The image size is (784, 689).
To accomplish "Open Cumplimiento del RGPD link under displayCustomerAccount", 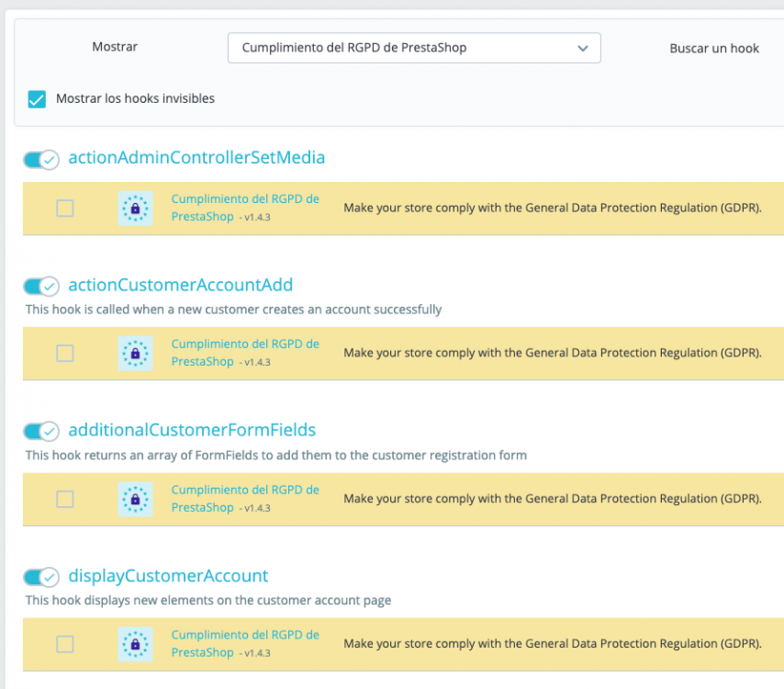I will coord(245,635).
